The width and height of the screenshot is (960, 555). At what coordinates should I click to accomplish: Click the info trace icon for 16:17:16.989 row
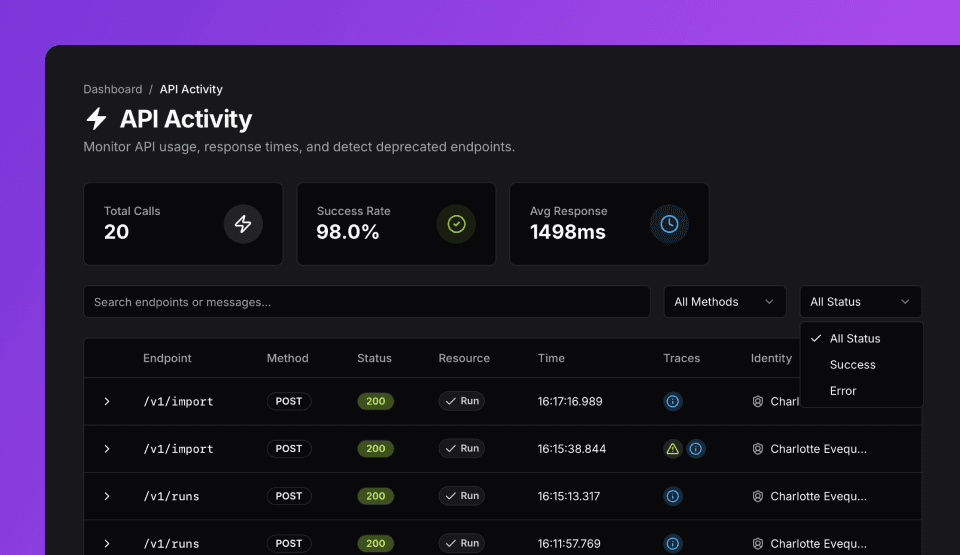(x=673, y=401)
